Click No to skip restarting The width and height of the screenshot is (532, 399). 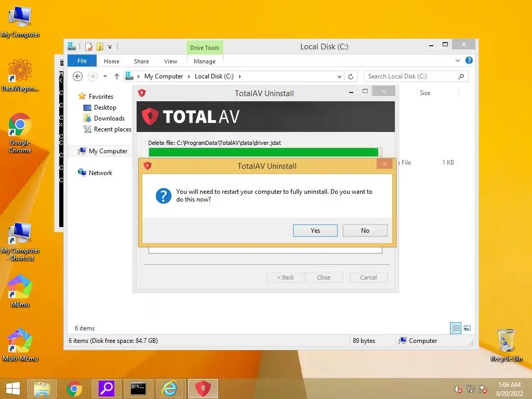[365, 230]
